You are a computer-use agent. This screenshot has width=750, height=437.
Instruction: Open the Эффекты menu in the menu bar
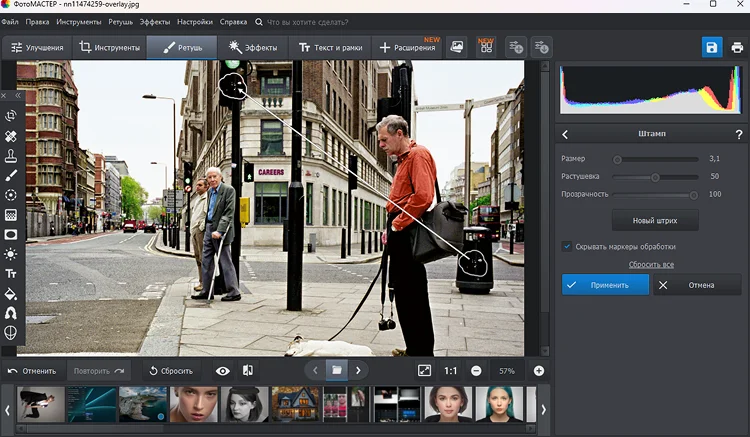pos(154,22)
